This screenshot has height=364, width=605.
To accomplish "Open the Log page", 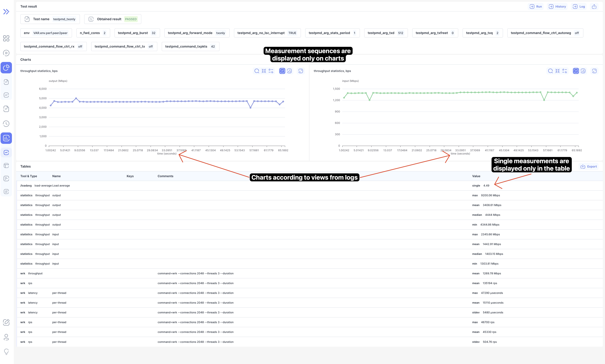I will click(579, 7).
